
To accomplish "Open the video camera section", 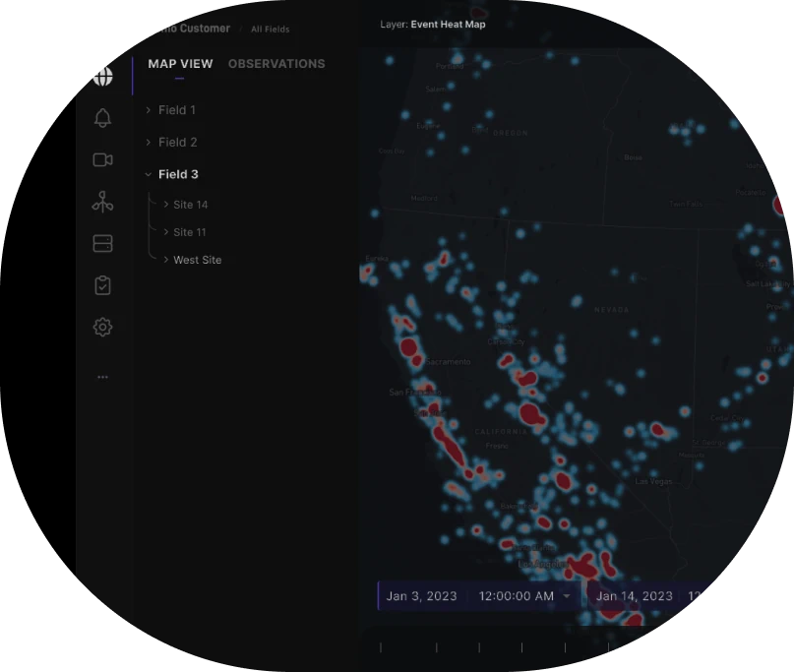I will [102, 160].
